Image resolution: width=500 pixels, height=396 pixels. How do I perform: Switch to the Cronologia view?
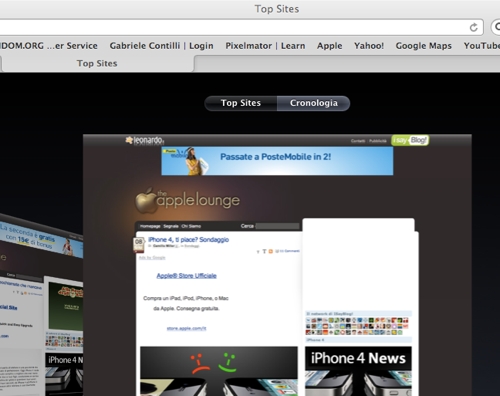(x=313, y=103)
